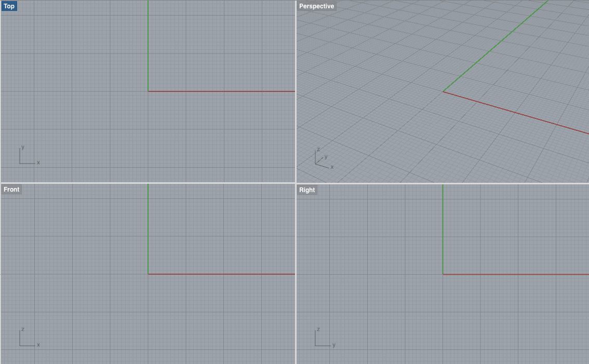Click the red horizontal axis in Right viewport

(516, 274)
